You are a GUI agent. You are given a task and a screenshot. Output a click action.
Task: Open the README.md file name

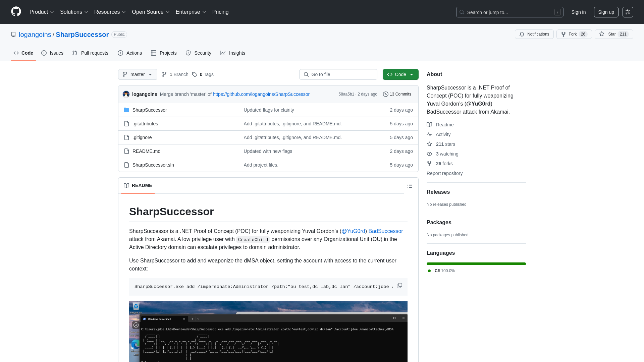pos(146,151)
